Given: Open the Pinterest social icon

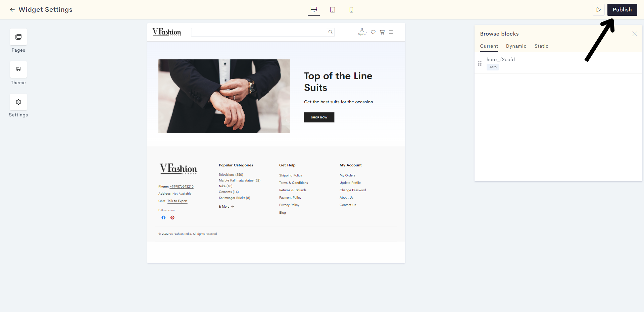Looking at the screenshot, I should coord(172,218).
